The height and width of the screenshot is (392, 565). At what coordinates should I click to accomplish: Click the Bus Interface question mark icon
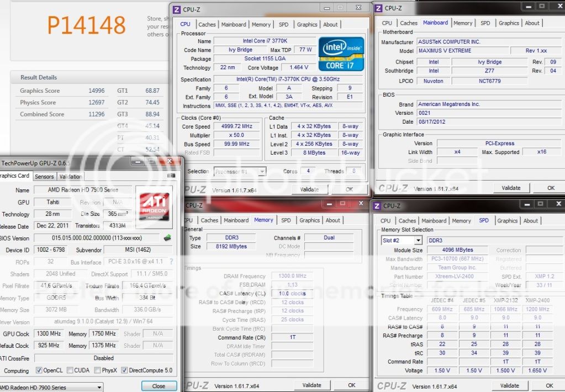[171, 262]
